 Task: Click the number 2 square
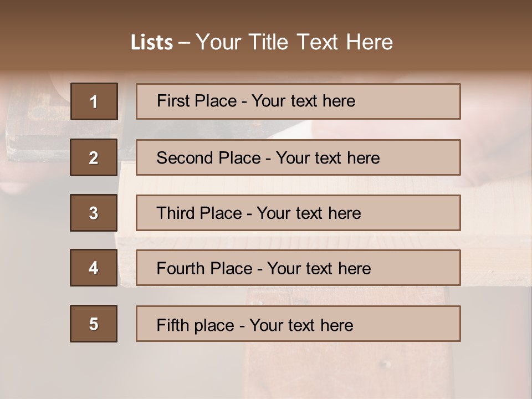point(94,157)
